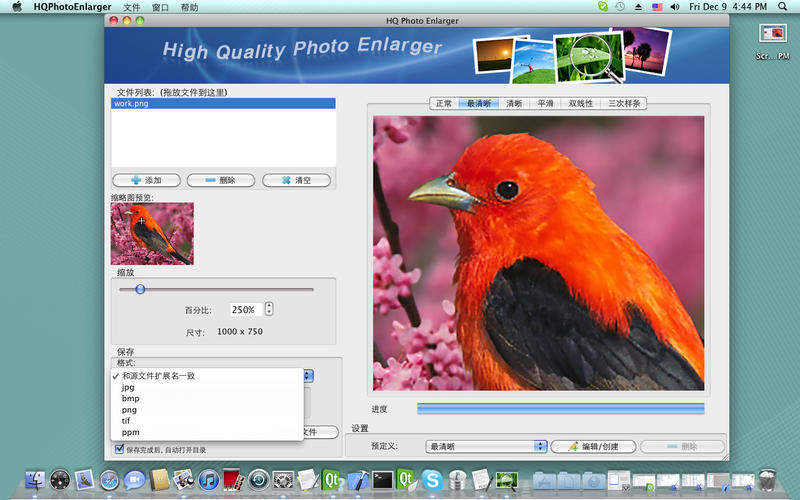This screenshot has width=800, height=500.
Task: Click the percentage stepper arrows
Action: [269, 309]
